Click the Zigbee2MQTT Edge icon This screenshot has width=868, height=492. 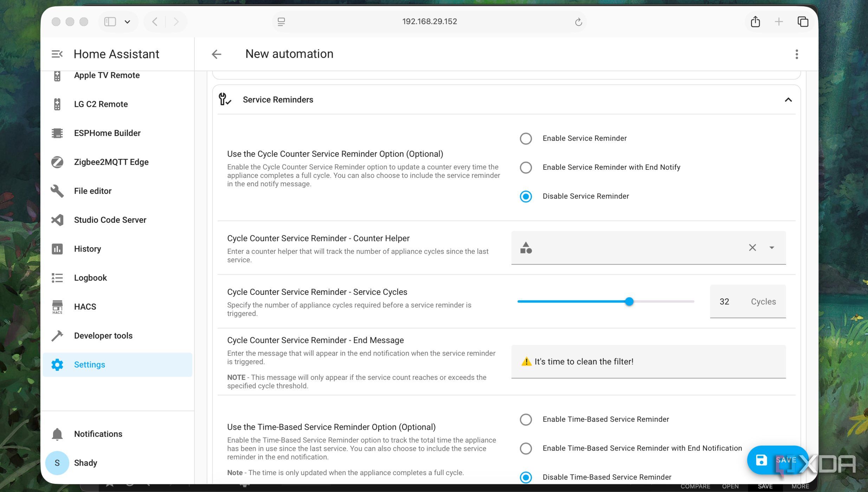[57, 162]
